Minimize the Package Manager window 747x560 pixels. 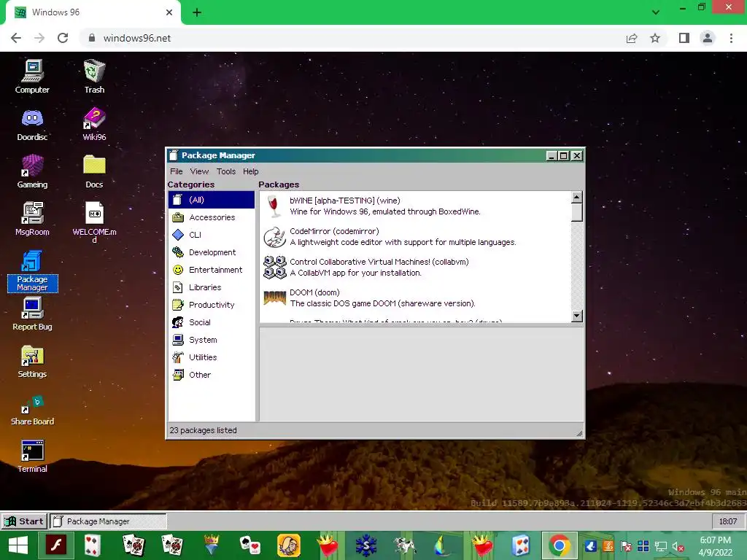[x=551, y=156]
